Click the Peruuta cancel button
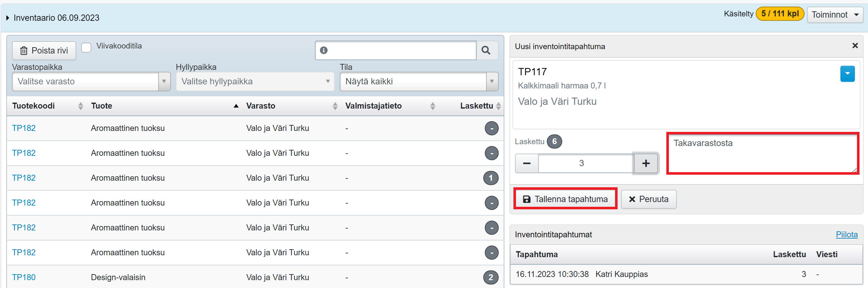This screenshot has width=868, height=288. 648,199
